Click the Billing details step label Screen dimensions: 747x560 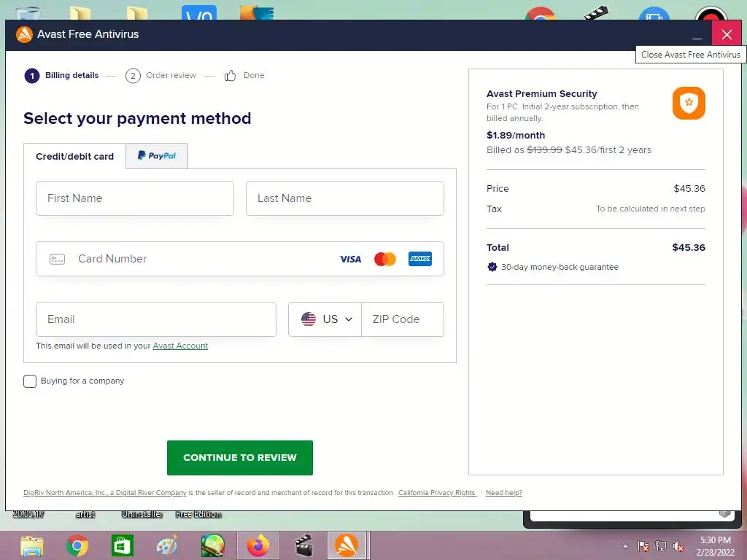click(72, 75)
